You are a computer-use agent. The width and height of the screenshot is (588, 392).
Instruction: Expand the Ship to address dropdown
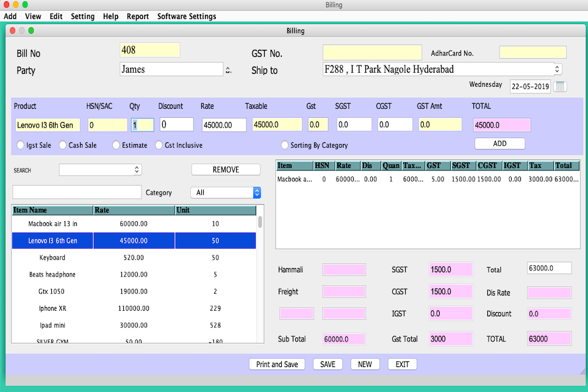pos(558,70)
